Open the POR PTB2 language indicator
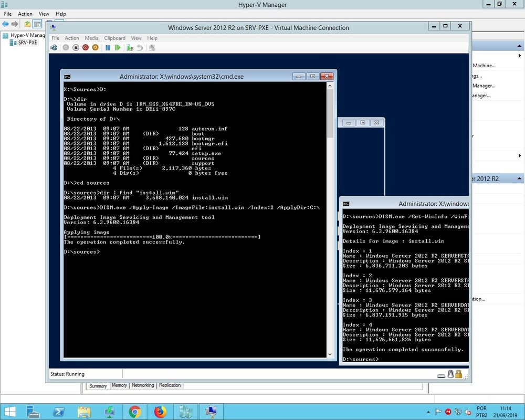The height and width of the screenshot is (420, 525). [482, 412]
